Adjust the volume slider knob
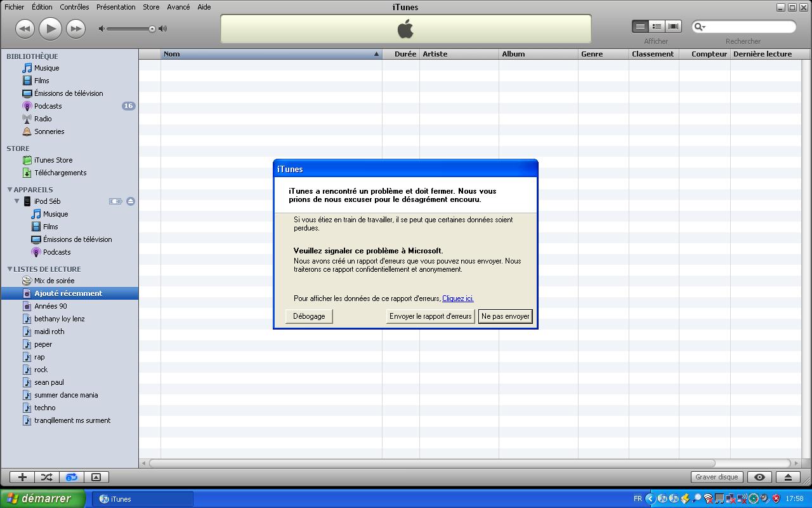The width and height of the screenshot is (812, 508). (152, 29)
